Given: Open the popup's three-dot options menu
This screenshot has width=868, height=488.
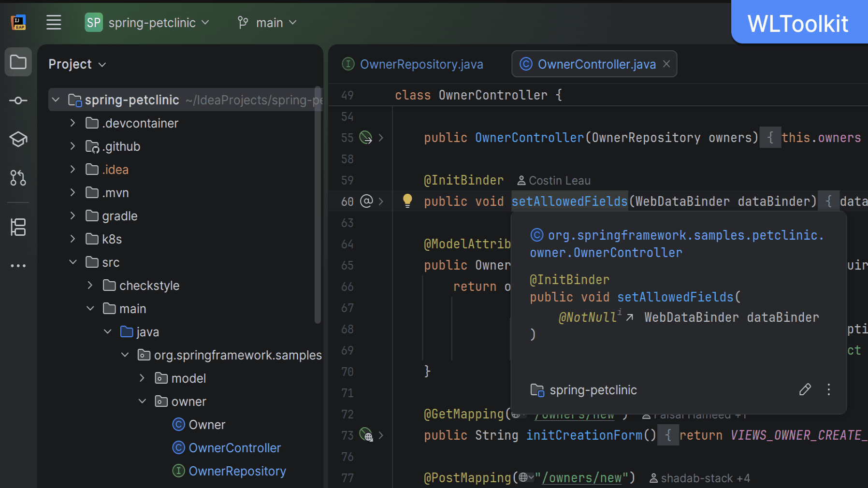Looking at the screenshot, I should (x=828, y=389).
